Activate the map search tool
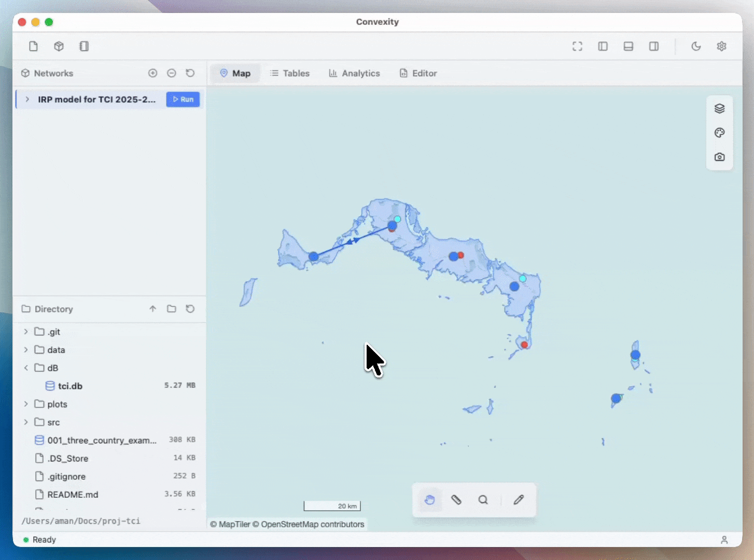 point(483,500)
